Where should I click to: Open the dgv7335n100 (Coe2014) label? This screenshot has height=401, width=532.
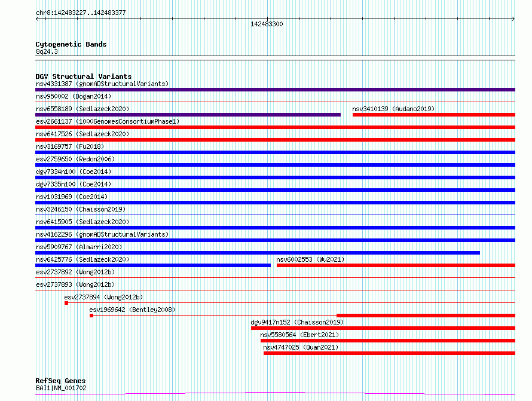74,184
